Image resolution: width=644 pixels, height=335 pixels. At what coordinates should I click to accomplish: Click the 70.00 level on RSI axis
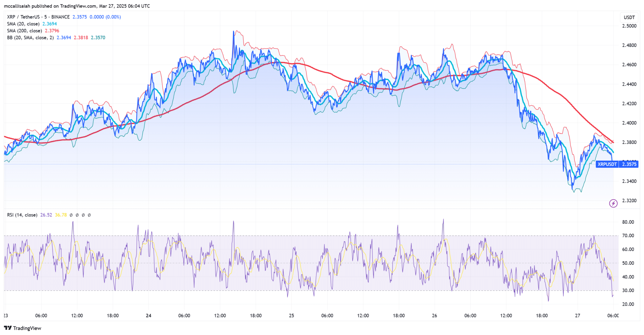click(628, 236)
